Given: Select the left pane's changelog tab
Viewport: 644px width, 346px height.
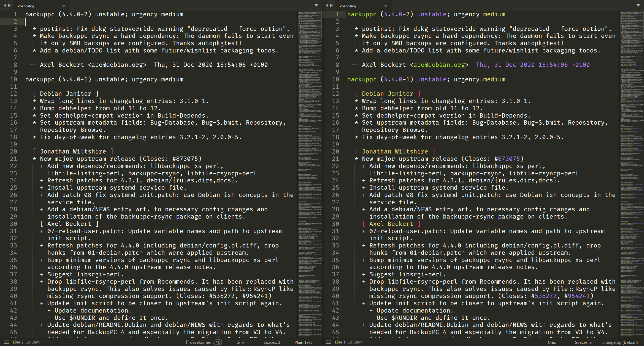Looking at the screenshot, I should (26, 6).
